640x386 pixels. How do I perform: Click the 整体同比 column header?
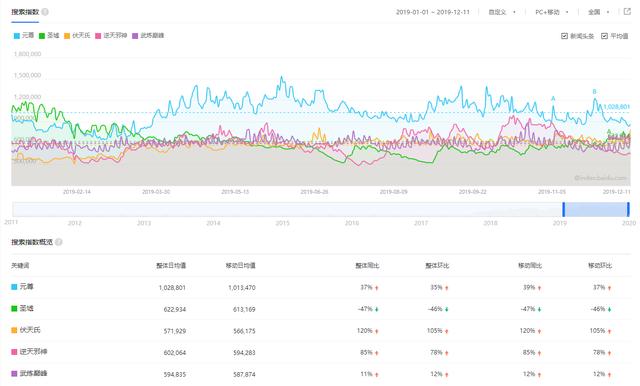click(367, 266)
